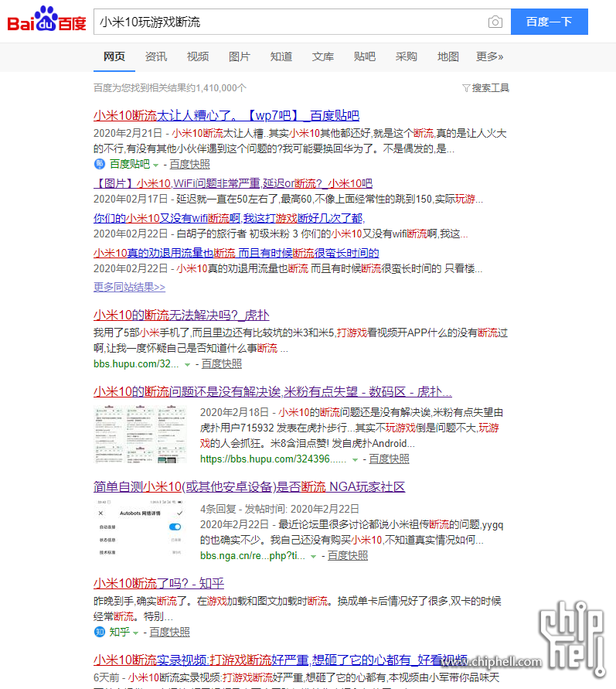
Task: Click the https://bbs.hupu.com/324396 URL
Action: tap(273, 459)
